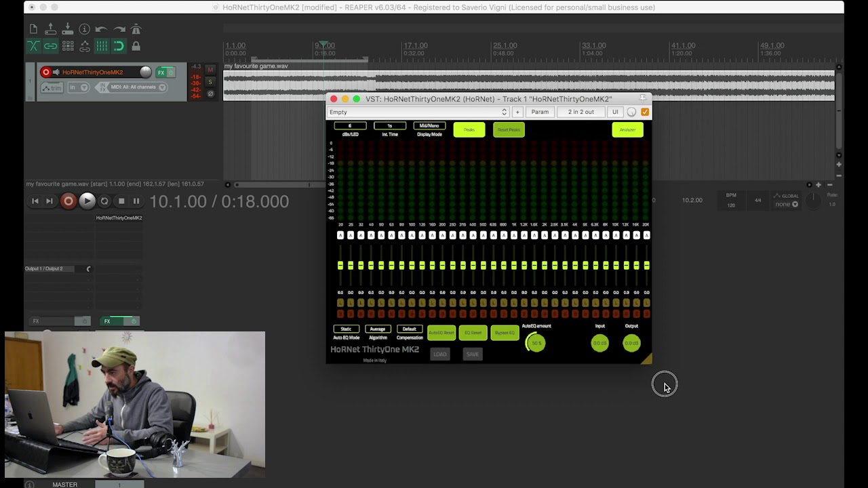Open the '2 in 2 out' pin connector

coord(580,112)
